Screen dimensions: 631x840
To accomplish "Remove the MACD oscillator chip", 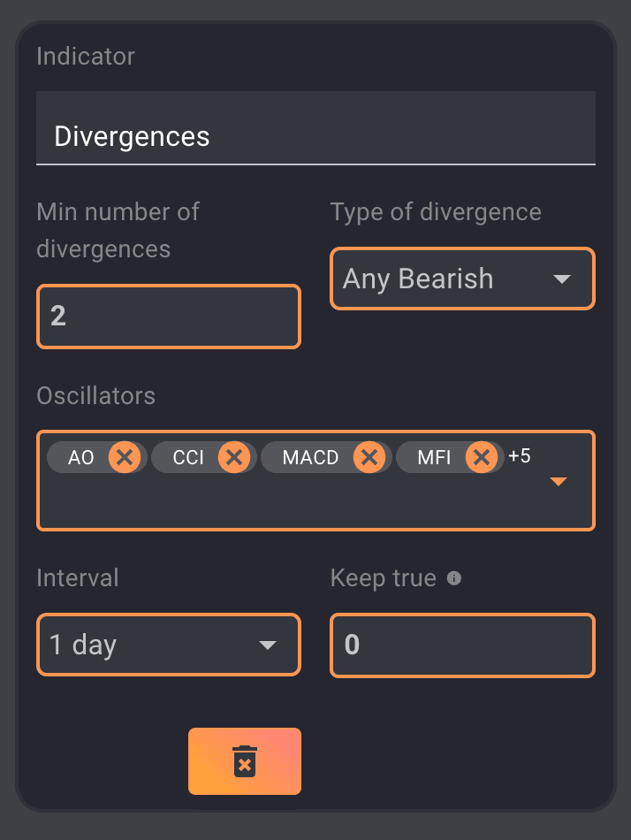I will (x=369, y=457).
